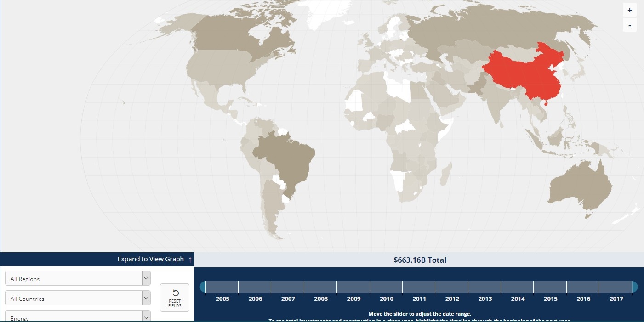Zoom in on the map with plus button
Image resolution: width=644 pixels, height=322 pixels.
(629, 10)
